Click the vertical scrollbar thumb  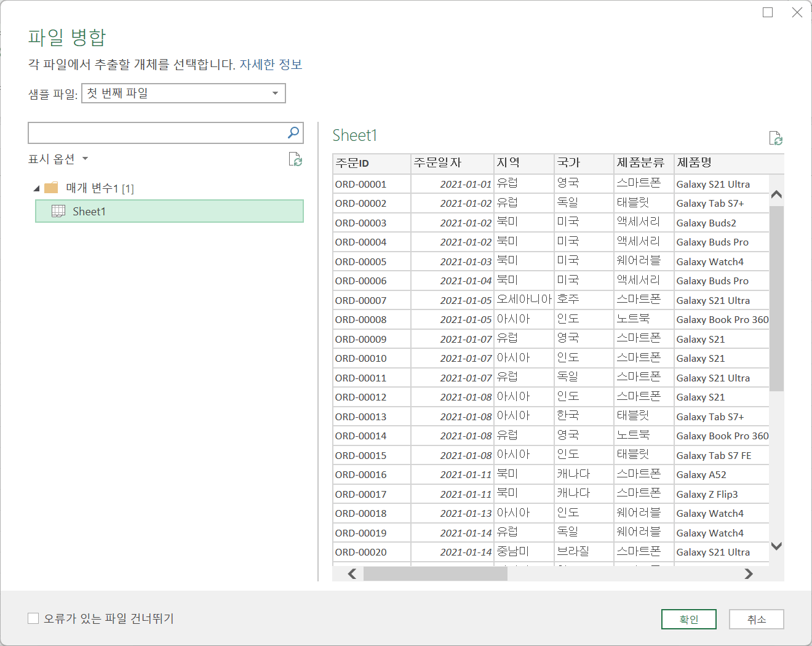pyautogui.click(x=776, y=298)
